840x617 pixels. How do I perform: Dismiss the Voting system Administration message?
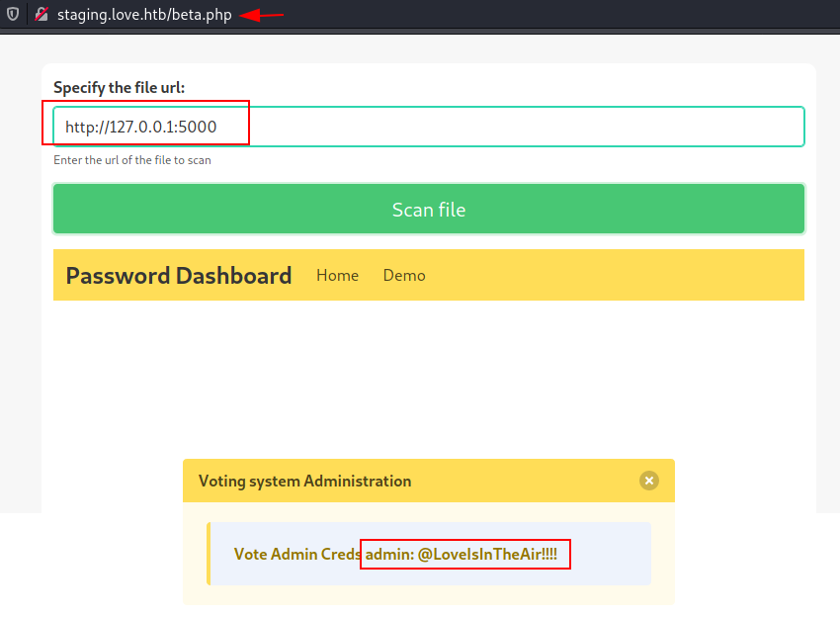[x=648, y=481]
